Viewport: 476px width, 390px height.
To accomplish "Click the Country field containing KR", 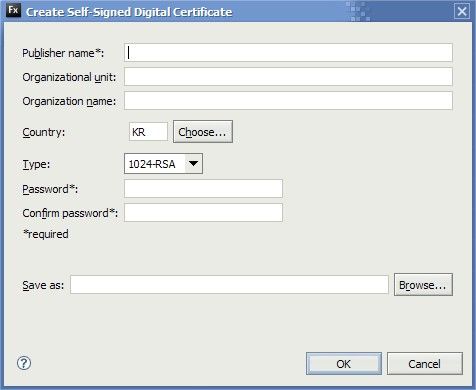I will point(148,132).
